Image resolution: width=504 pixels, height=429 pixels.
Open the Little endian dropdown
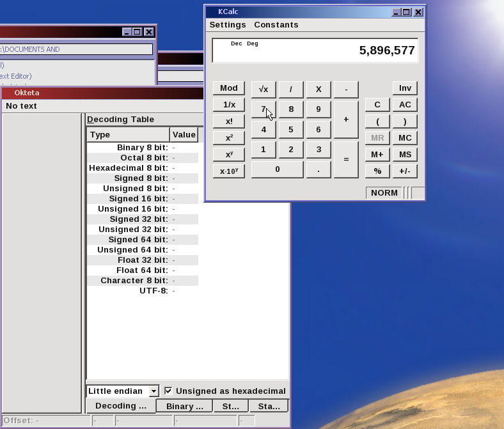tap(154, 391)
